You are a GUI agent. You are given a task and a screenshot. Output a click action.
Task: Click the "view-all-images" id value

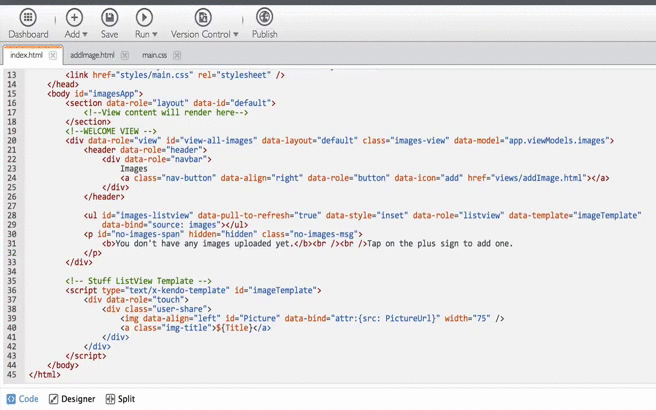coord(218,141)
